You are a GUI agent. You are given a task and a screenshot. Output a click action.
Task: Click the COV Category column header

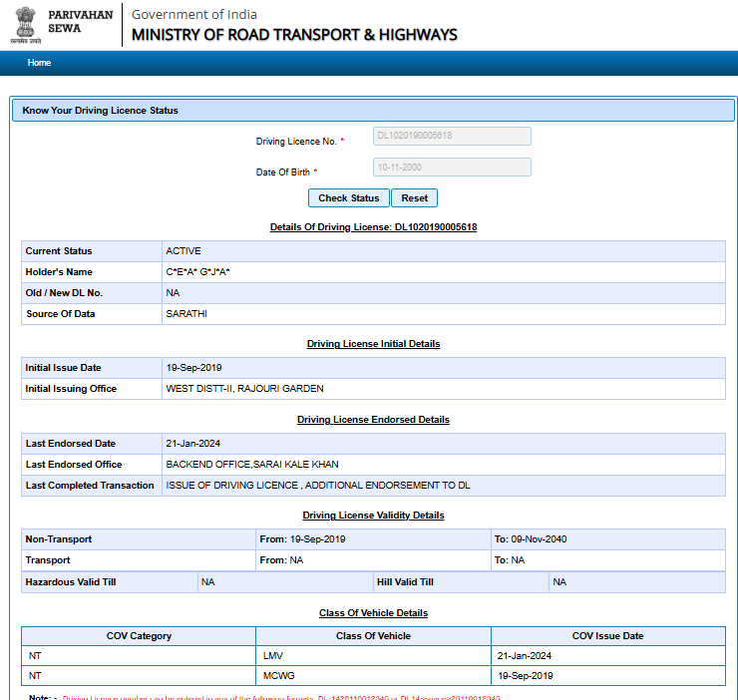[139, 636]
